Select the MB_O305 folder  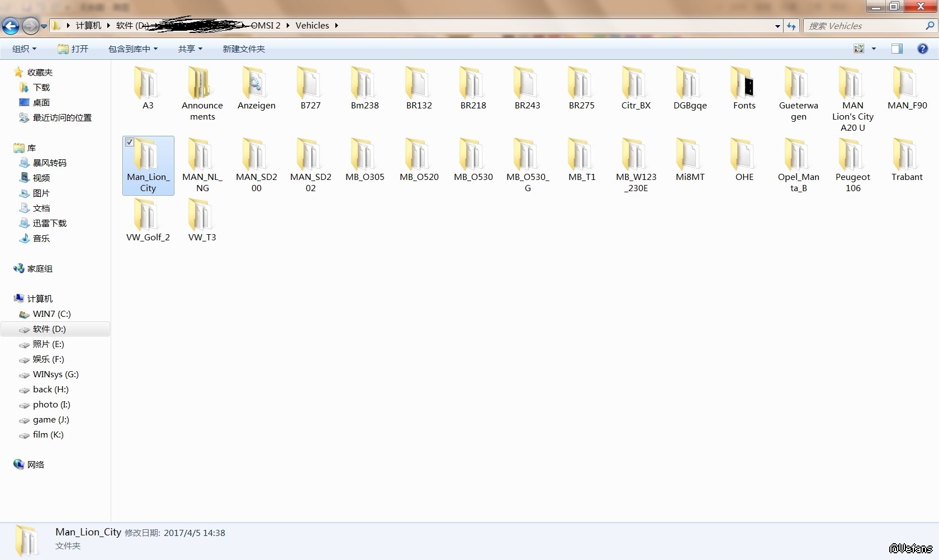pyautogui.click(x=364, y=160)
